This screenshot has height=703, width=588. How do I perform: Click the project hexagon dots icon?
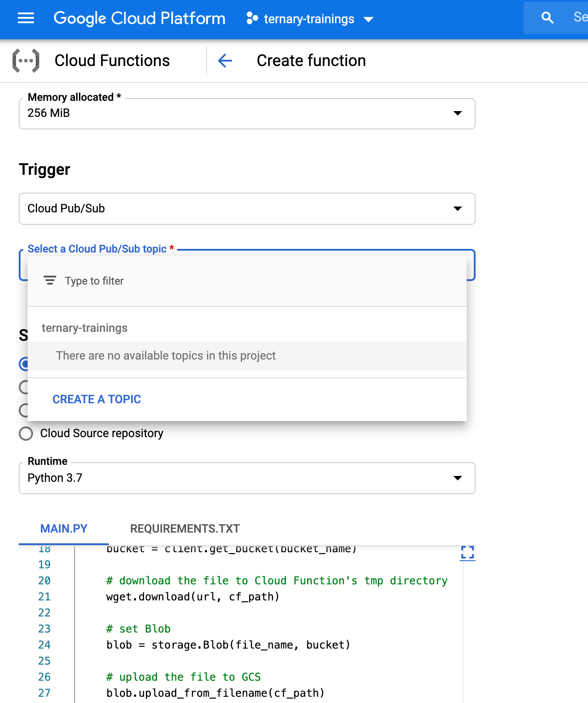(252, 18)
